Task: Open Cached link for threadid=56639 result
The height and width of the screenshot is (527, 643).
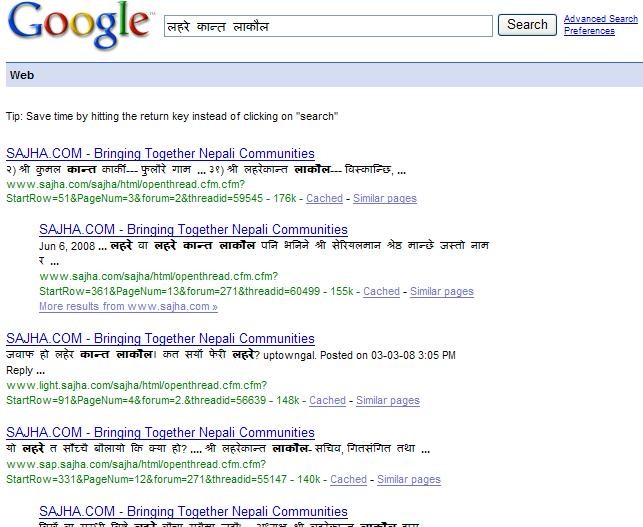Action: tap(327, 400)
